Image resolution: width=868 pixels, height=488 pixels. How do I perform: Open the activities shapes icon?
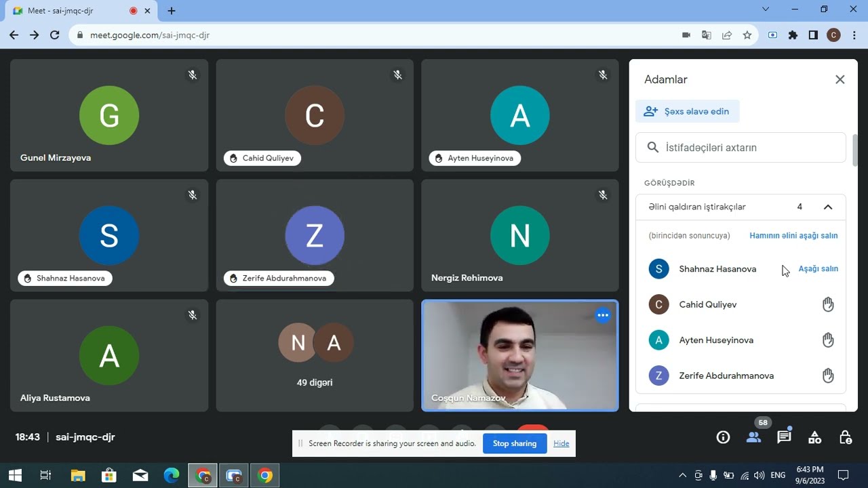click(x=815, y=437)
